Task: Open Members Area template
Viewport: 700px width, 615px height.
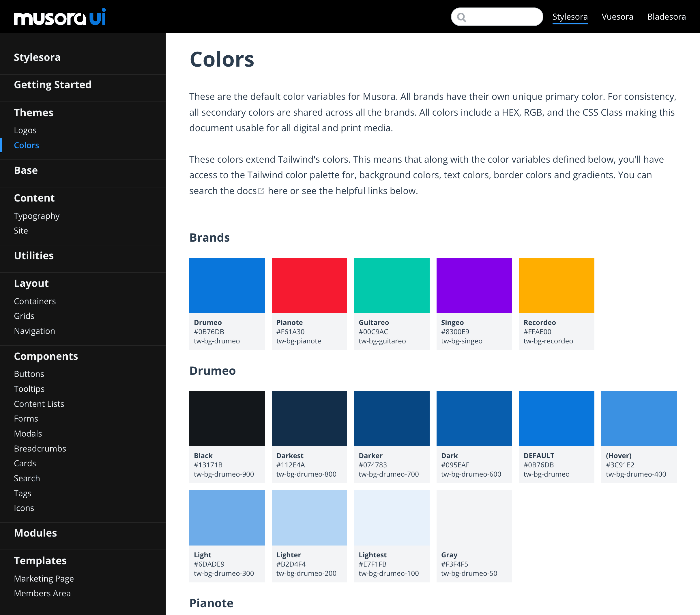Action: point(42,593)
